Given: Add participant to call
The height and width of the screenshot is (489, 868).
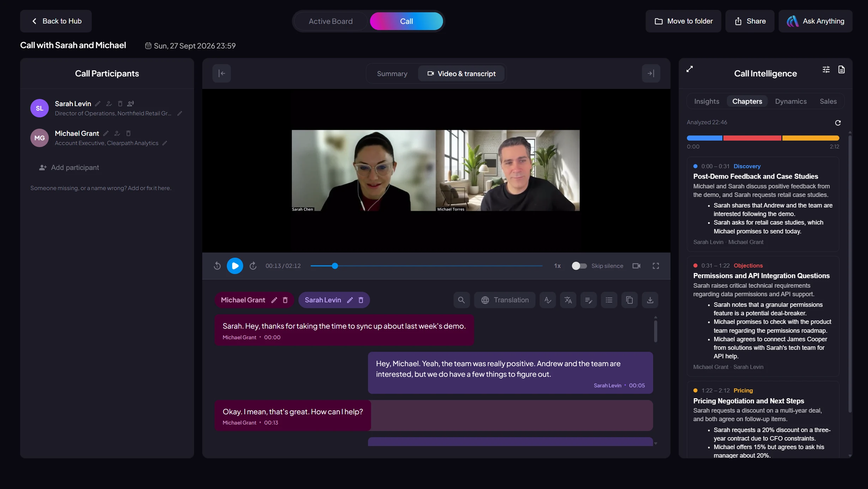Looking at the screenshot, I should [69, 167].
